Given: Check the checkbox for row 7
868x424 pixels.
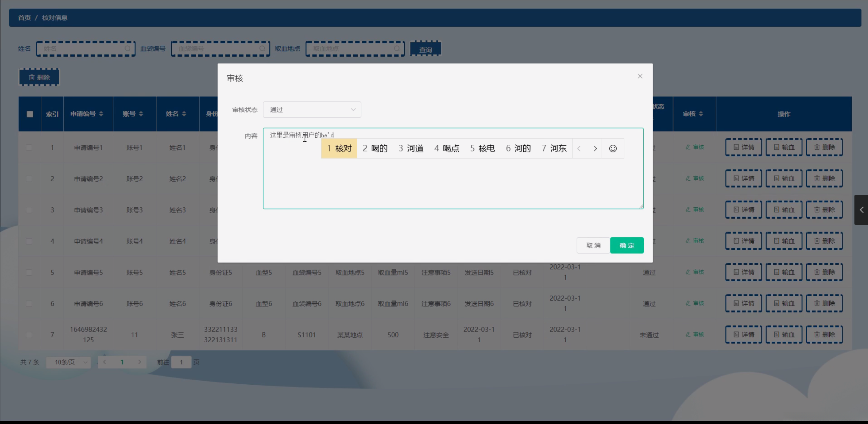Looking at the screenshot, I should 29,335.
